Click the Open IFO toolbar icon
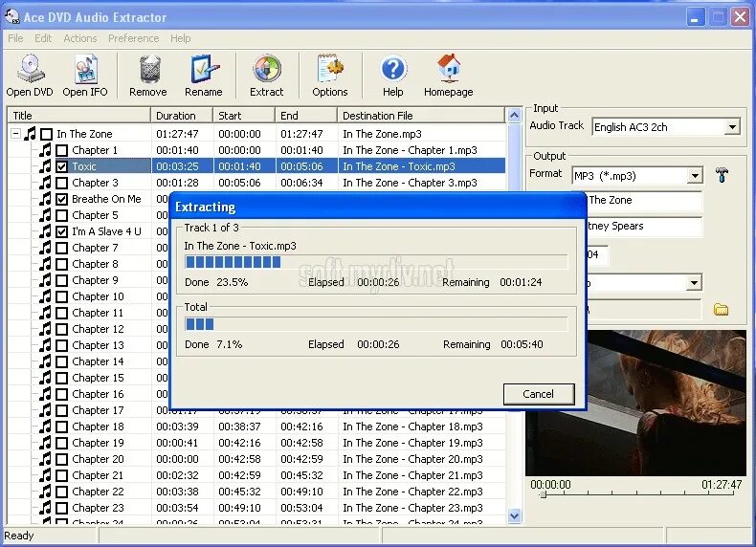 click(85, 69)
